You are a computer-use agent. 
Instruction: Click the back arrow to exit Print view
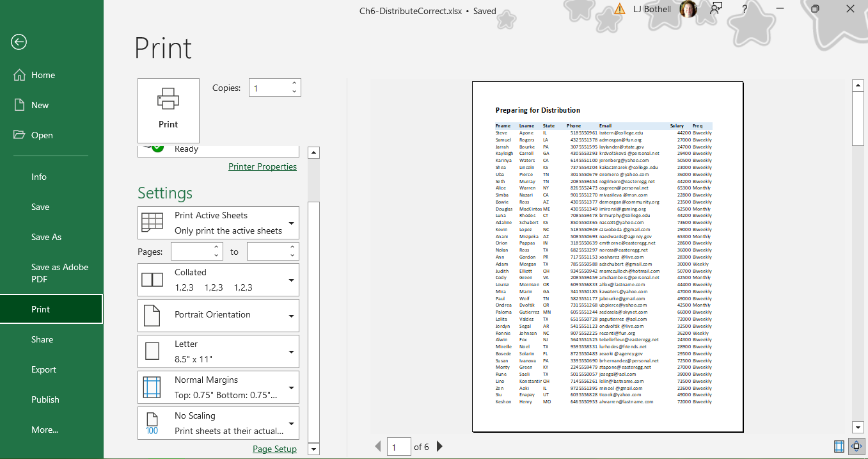pos(18,42)
